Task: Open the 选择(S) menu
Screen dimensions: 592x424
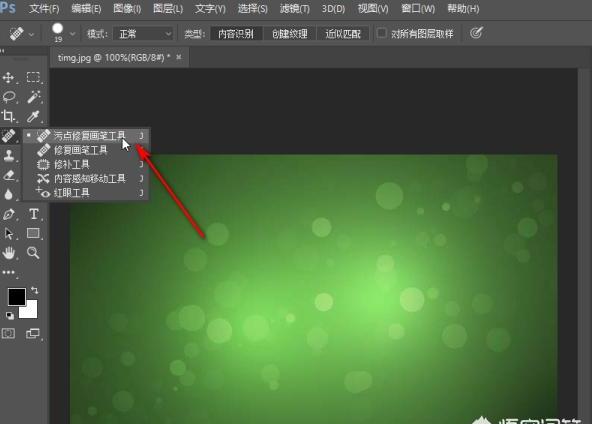Action: pyautogui.click(x=253, y=8)
